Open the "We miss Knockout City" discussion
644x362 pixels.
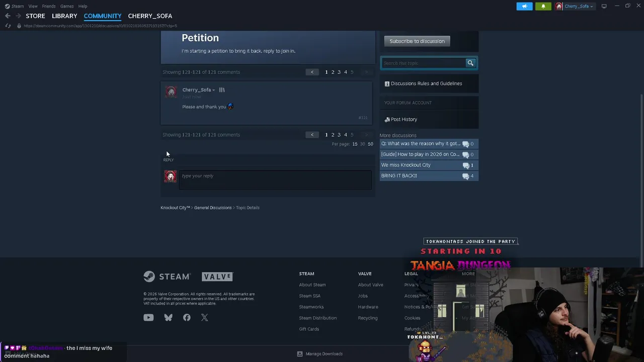(x=429, y=165)
